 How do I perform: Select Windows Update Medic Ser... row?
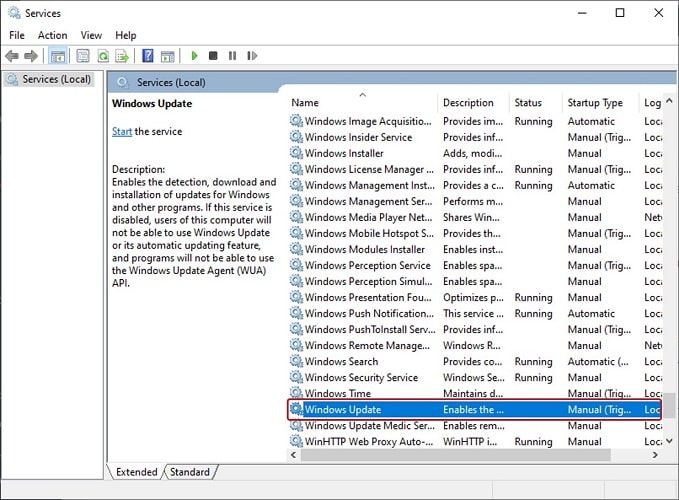point(475,425)
